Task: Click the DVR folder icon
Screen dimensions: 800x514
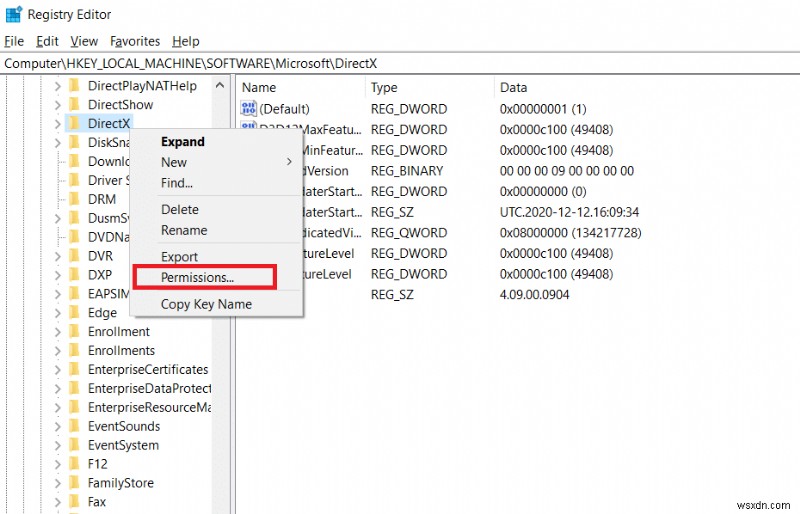Action: pos(74,255)
